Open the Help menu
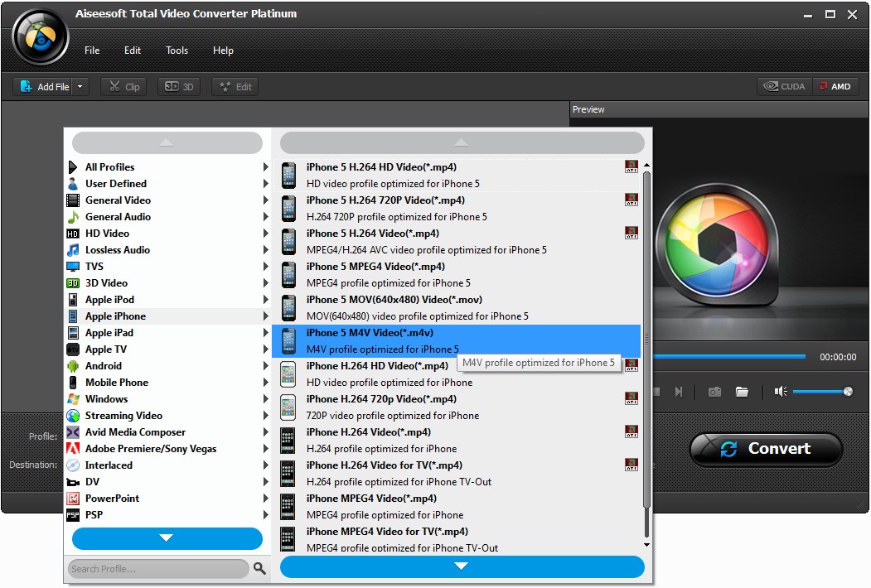The height and width of the screenshot is (588, 871). pos(223,51)
